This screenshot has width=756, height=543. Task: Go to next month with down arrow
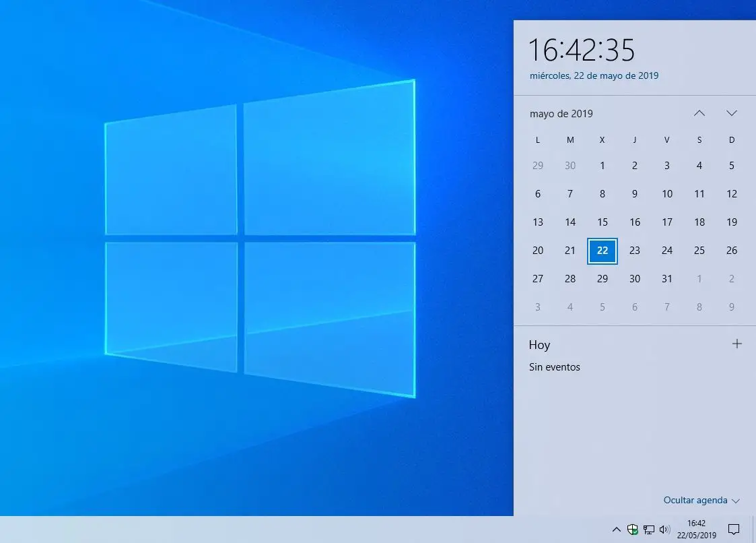point(731,113)
